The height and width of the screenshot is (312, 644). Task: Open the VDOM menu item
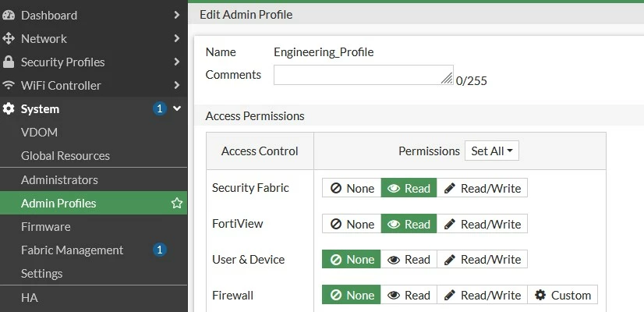click(x=94, y=133)
